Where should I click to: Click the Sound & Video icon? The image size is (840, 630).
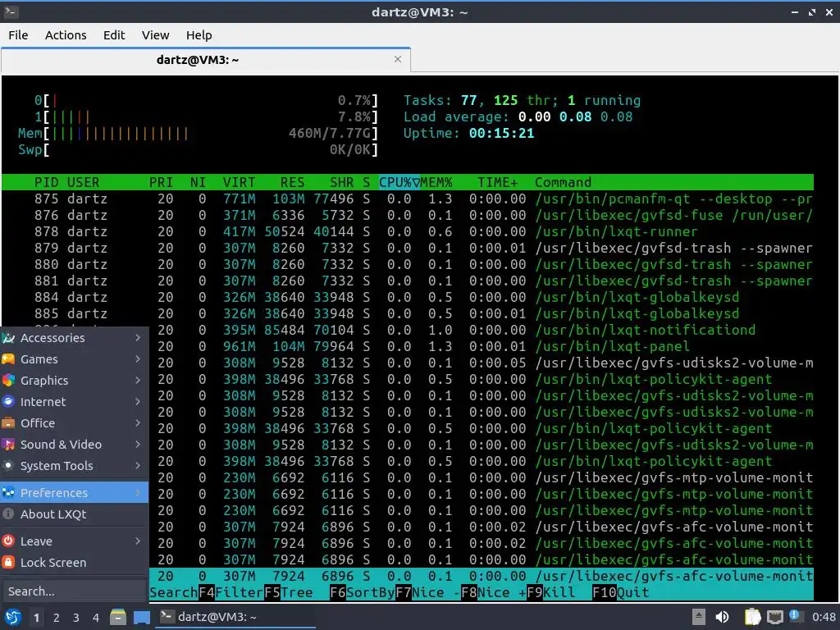tap(8, 445)
